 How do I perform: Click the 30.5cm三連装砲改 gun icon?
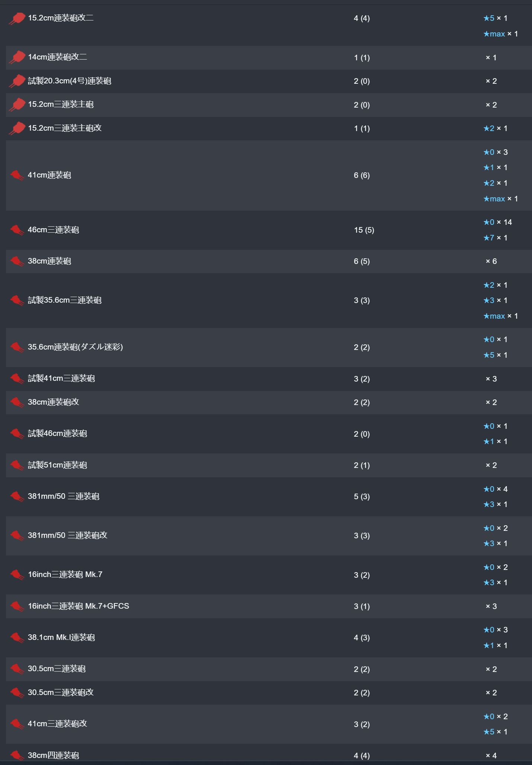17,692
